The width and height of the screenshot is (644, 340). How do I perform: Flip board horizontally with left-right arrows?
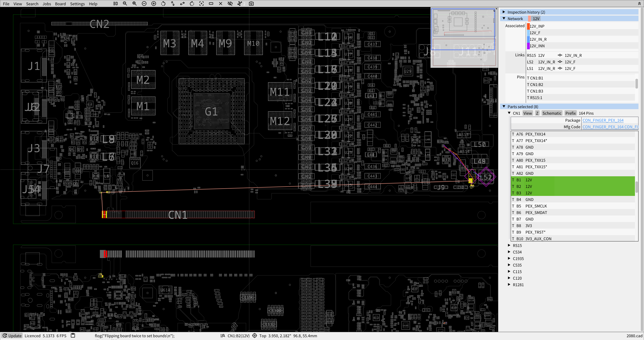(x=182, y=4)
